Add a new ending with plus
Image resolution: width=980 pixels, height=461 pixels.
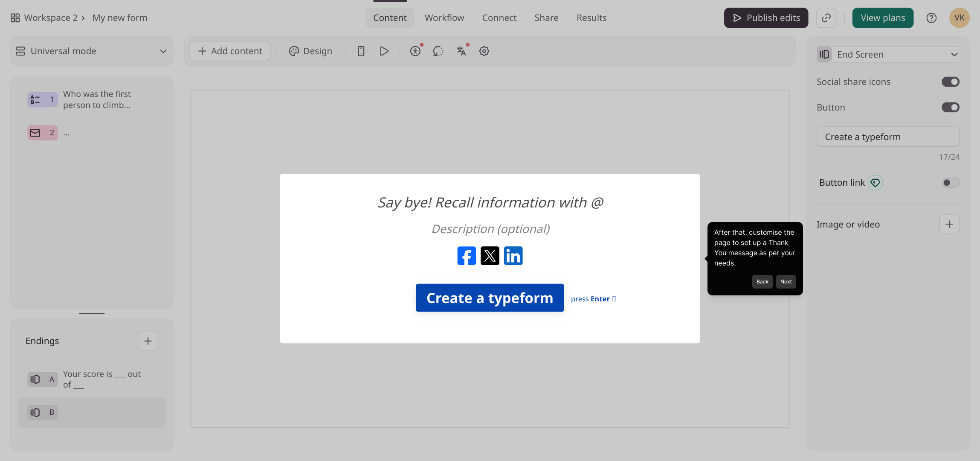click(x=148, y=341)
